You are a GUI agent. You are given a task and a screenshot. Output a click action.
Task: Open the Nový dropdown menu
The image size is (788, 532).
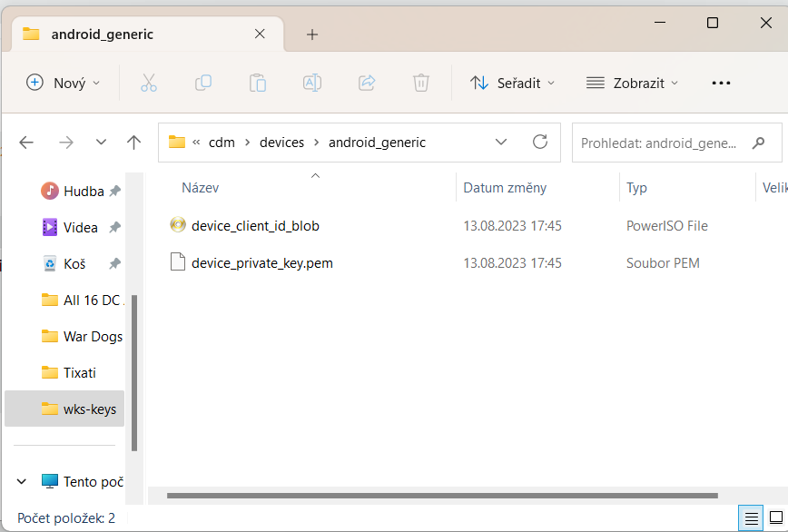(x=64, y=83)
